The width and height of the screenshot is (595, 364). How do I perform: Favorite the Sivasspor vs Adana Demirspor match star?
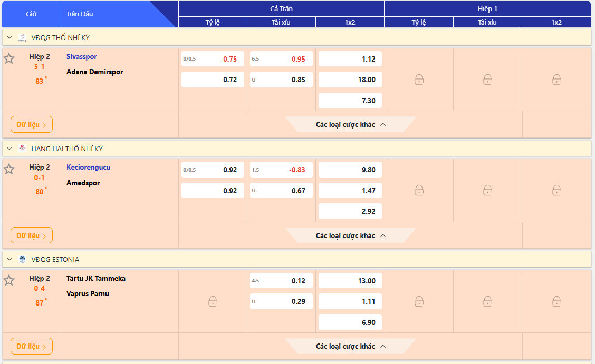(9, 58)
